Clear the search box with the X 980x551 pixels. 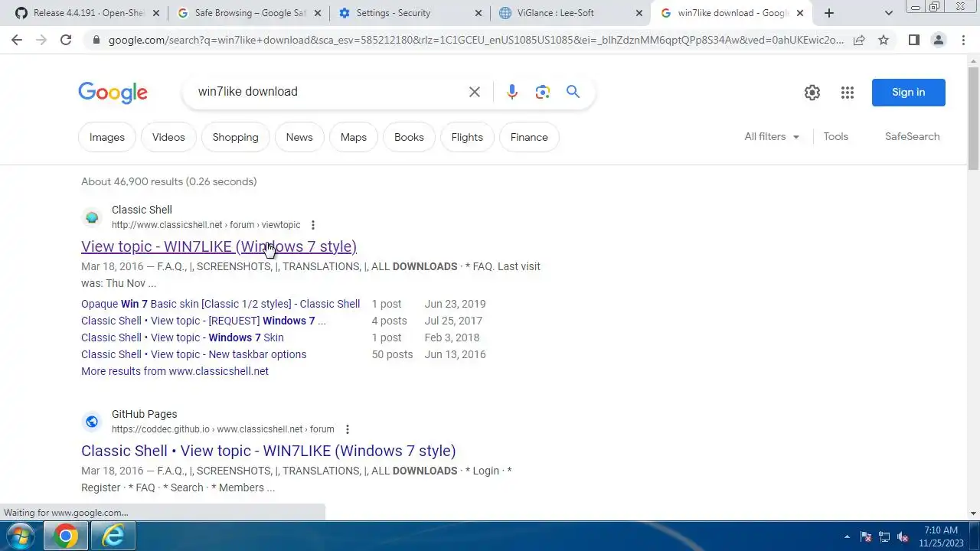pos(475,92)
